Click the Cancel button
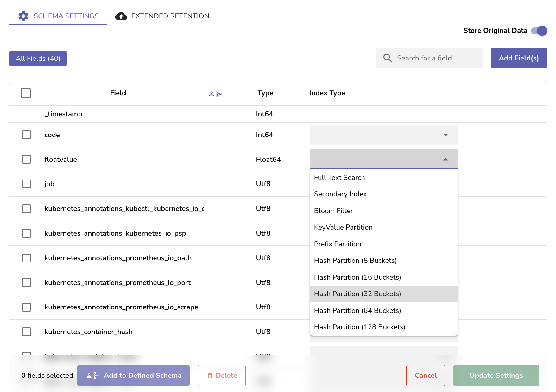Viewport: 556px width, 392px height. coord(426,375)
